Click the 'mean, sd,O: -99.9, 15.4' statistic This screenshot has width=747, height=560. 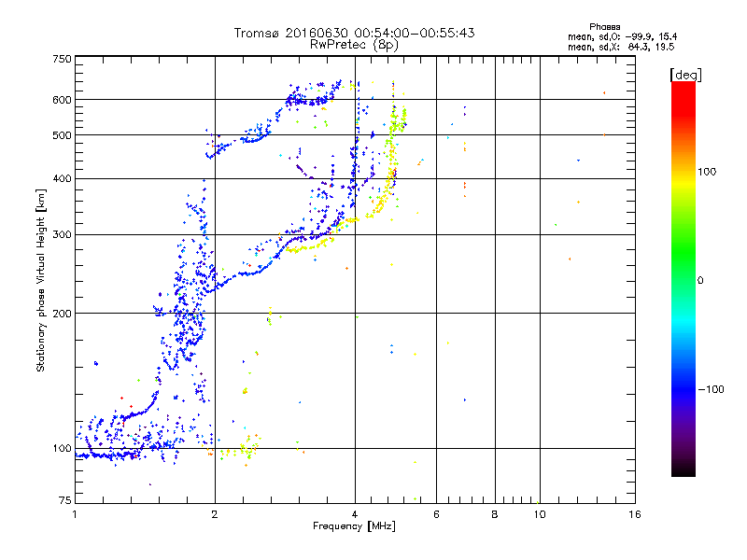point(622,36)
